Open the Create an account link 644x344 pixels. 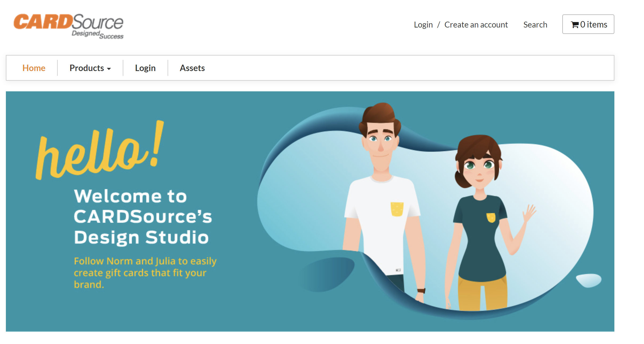point(476,25)
